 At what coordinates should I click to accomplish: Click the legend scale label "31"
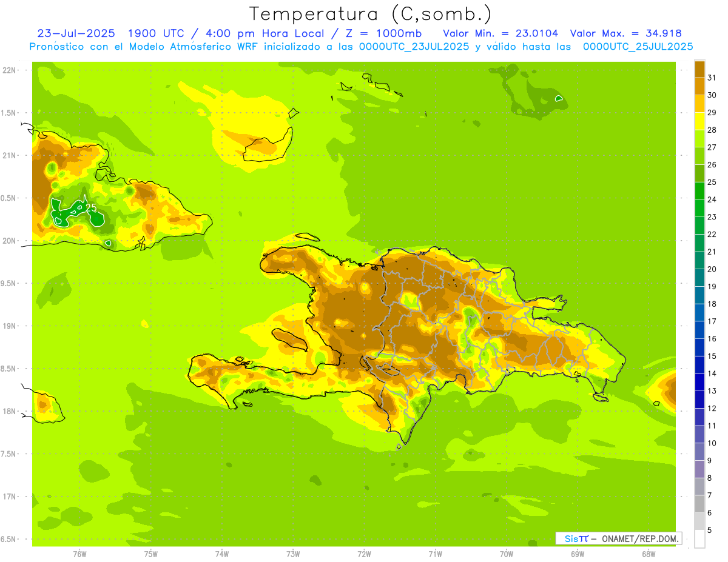coord(712,78)
